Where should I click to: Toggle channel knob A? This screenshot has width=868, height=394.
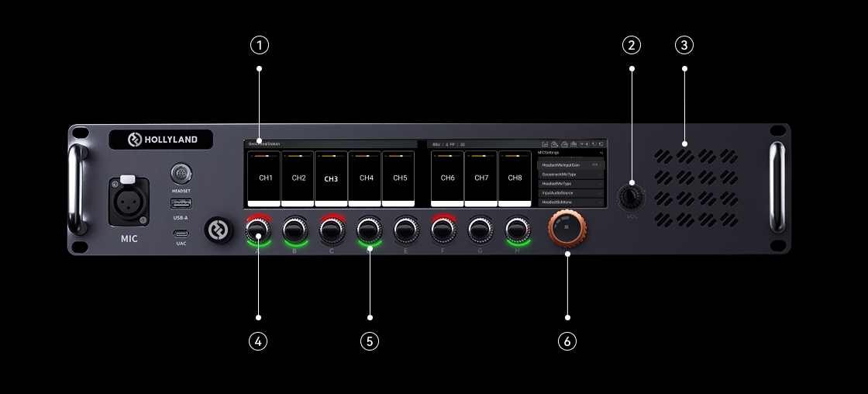point(257,230)
